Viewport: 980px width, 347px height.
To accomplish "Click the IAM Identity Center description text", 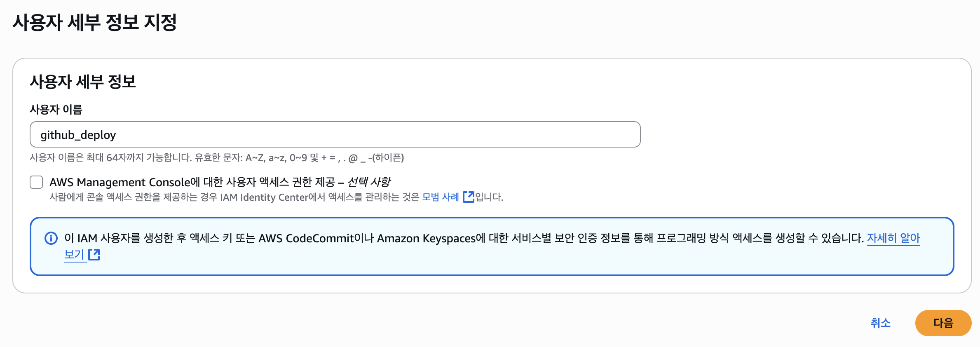I will pos(235,197).
